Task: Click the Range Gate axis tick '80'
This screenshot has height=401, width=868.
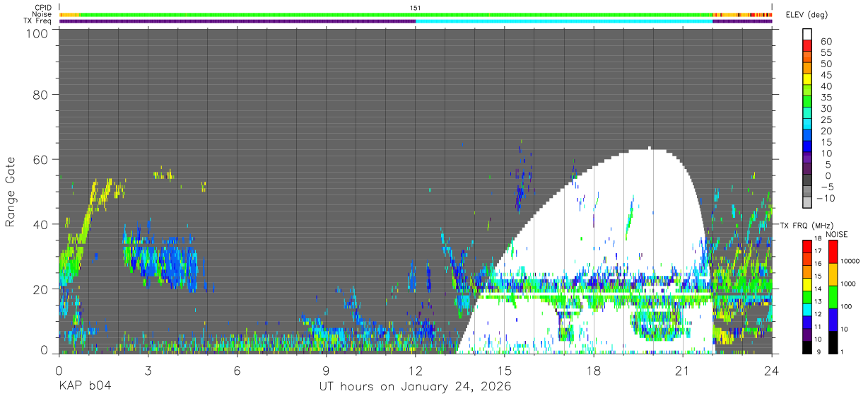Action: (41, 94)
